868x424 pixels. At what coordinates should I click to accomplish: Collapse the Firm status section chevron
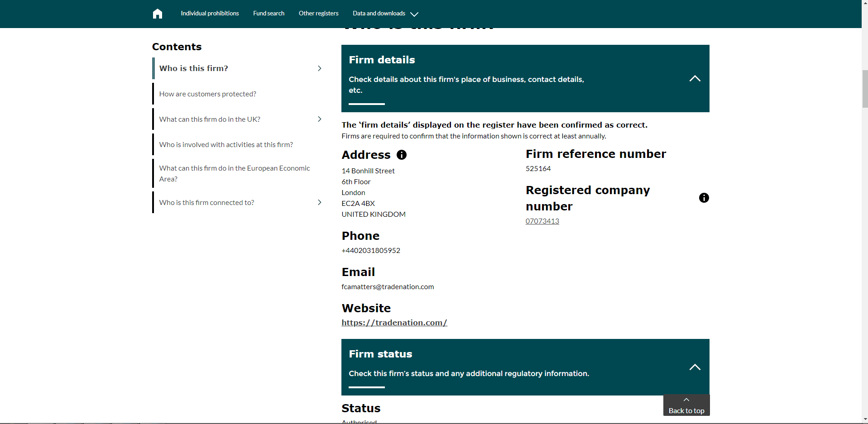click(695, 367)
